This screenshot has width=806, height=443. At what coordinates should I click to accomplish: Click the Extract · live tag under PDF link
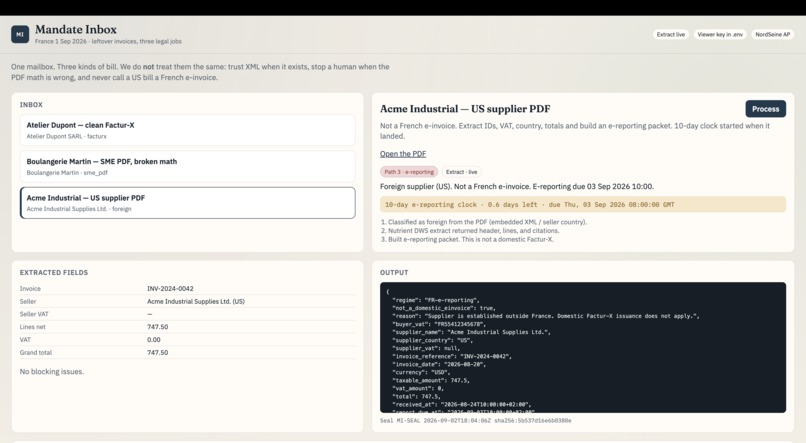click(x=462, y=172)
